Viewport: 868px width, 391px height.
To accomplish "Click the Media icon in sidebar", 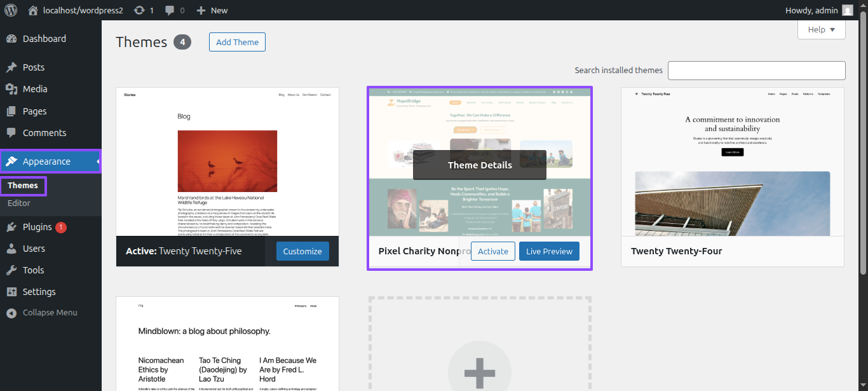I will [11, 89].
